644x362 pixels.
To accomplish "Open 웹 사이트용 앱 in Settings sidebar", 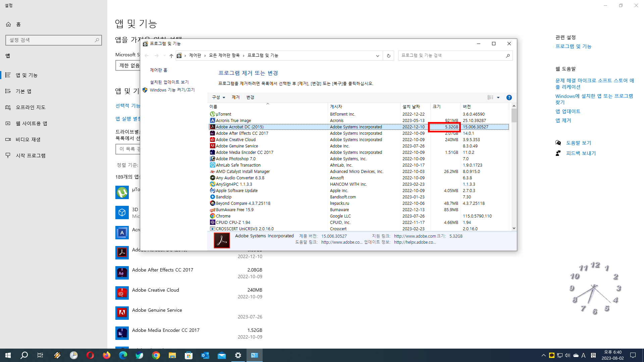I will 54,123.
